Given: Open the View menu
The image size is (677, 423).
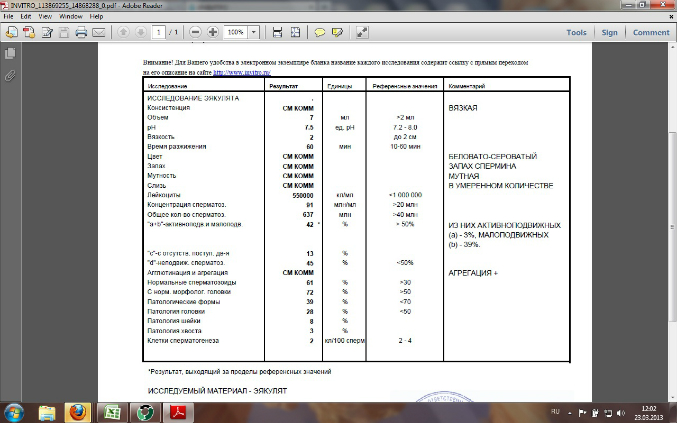Looking at the screenshot, I should pyautogui.click(x=47, y=18).
